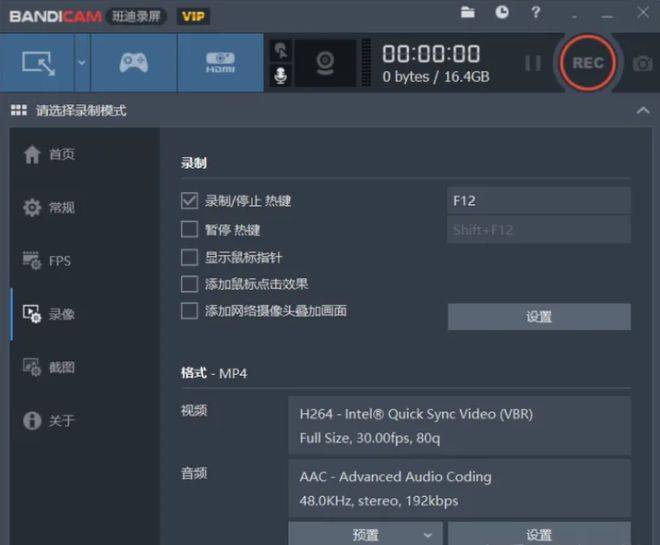The height and width of the screenshot is (545, 660).
Task: Open the help question mark
Action: (535, 12)
